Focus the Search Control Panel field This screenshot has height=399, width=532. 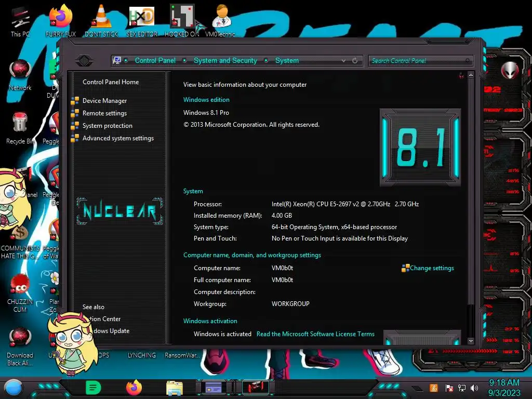click(x=420, y=61)
